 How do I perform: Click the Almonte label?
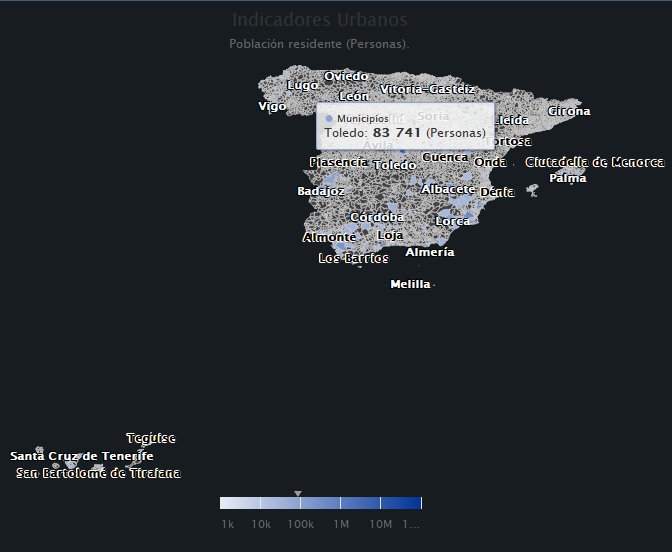point(330,237)
